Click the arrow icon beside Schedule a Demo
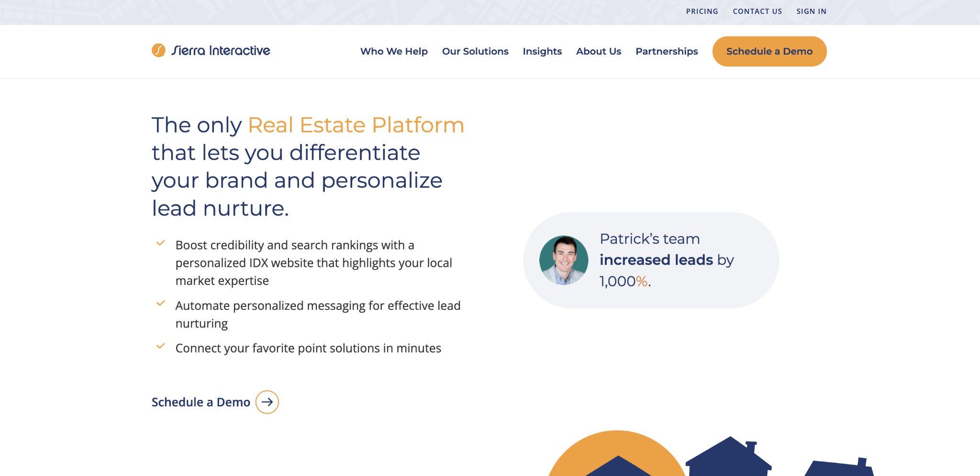This screenshot has height=476, width=980. tap(268, 402)
